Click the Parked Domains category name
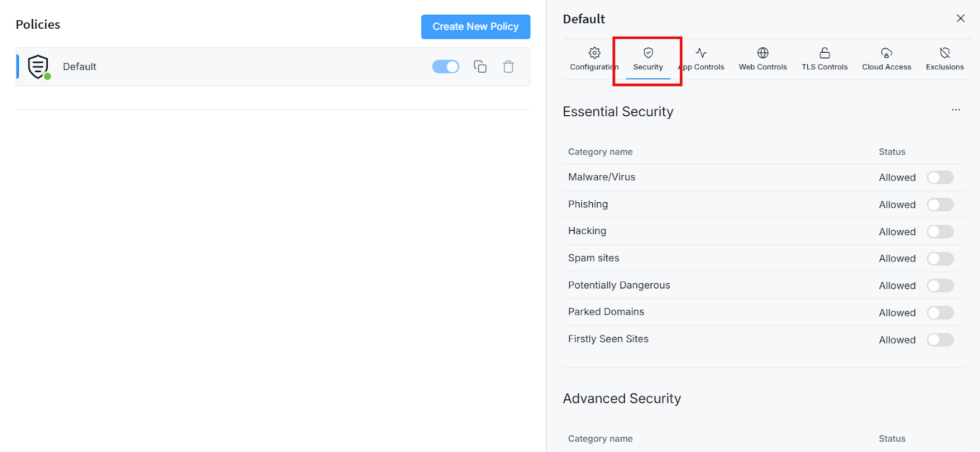This screenshot has width=980, height=452. (606, 312)
